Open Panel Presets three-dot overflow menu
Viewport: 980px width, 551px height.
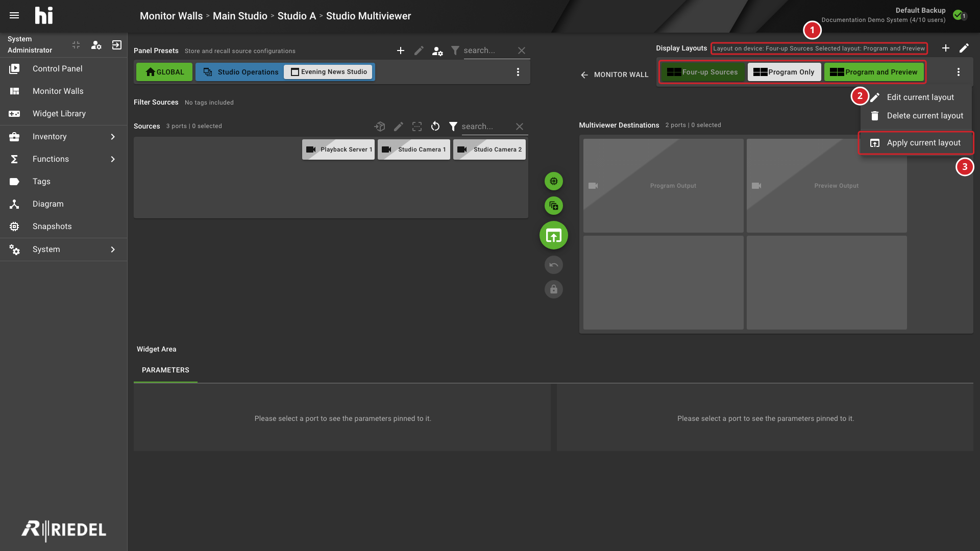point(518,72)
